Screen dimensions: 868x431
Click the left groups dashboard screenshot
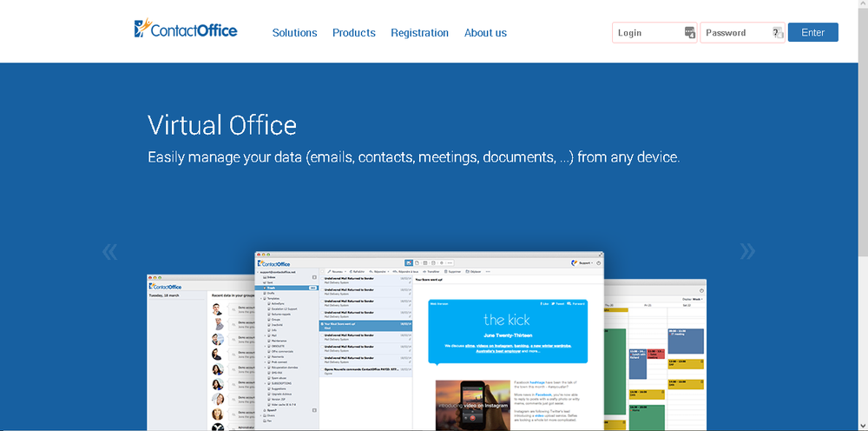pos(201,352)
